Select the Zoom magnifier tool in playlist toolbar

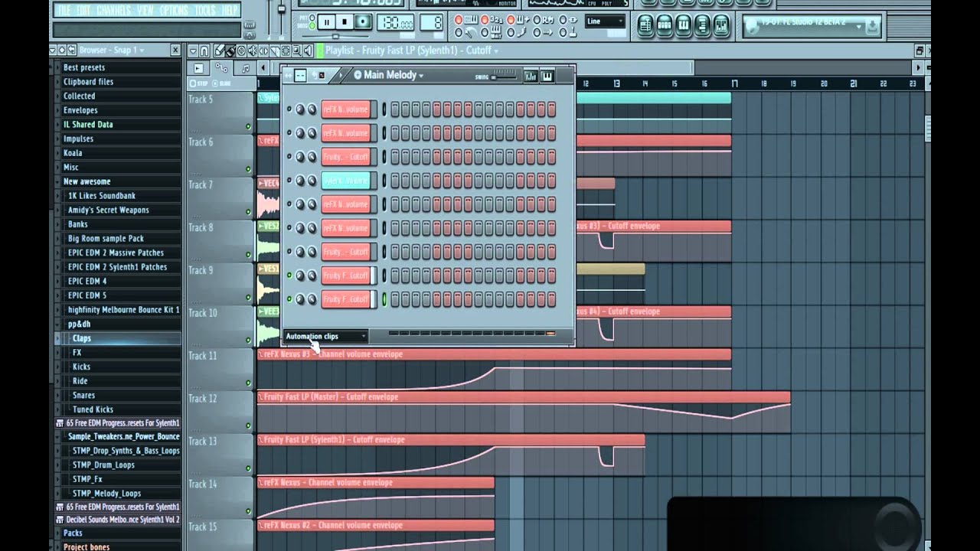[297, 51]
